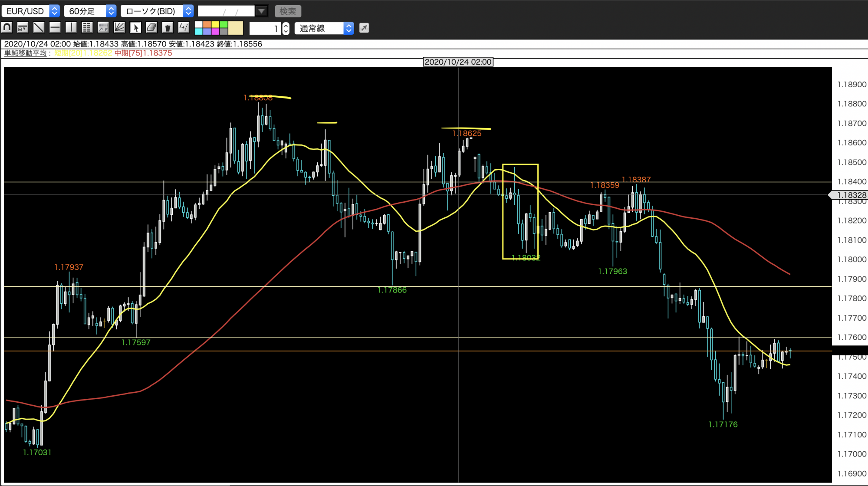The width and height of the screenshot is (868, 486).
Task: Click the 1.17963 low price label
Action: point(612,272)
